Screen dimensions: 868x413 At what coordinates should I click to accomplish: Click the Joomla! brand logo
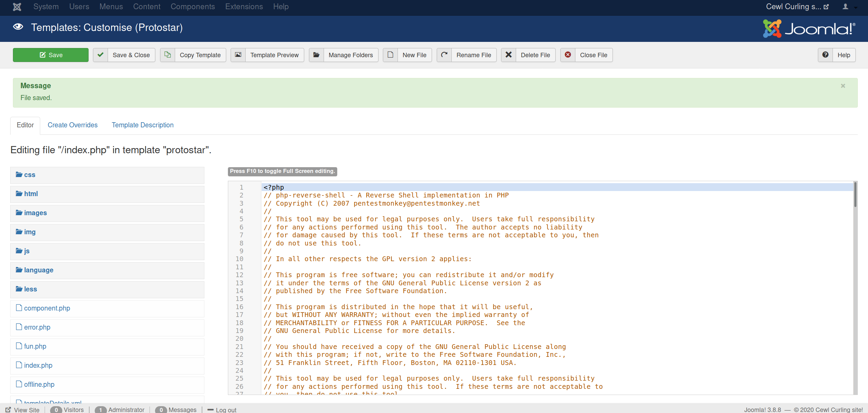point(809,29)
